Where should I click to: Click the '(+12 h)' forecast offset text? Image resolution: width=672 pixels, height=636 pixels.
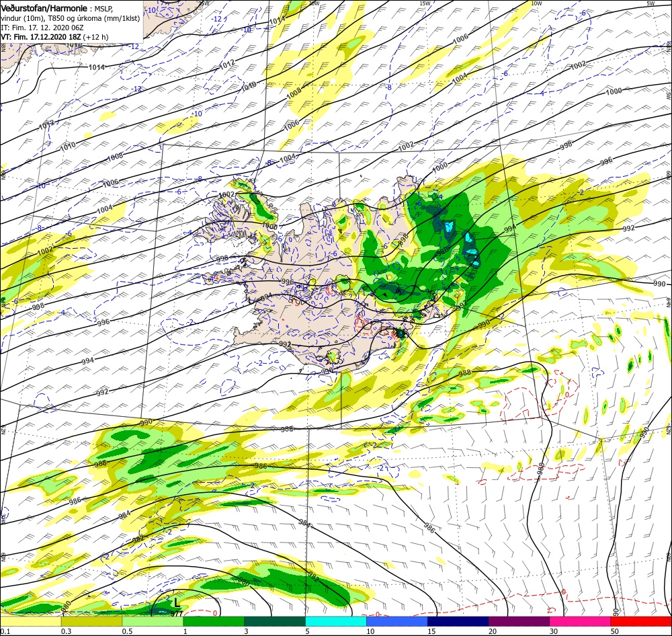point(95,37)
